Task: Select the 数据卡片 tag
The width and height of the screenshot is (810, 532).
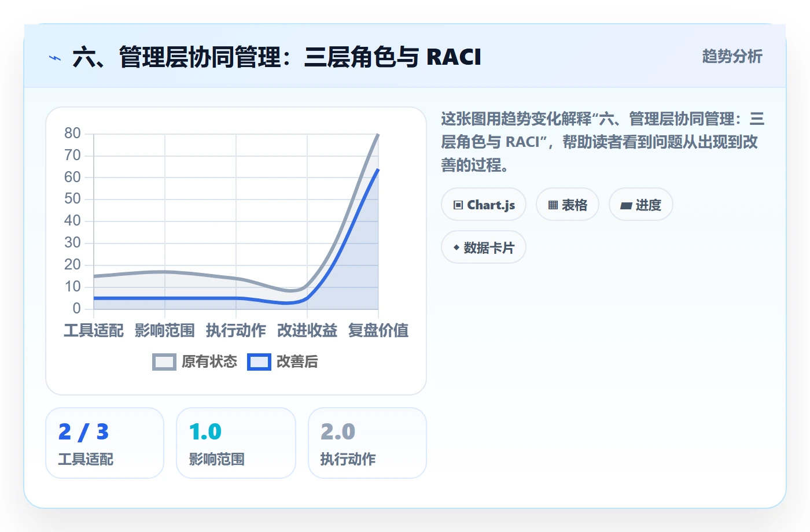Action: tap(484, 247)
